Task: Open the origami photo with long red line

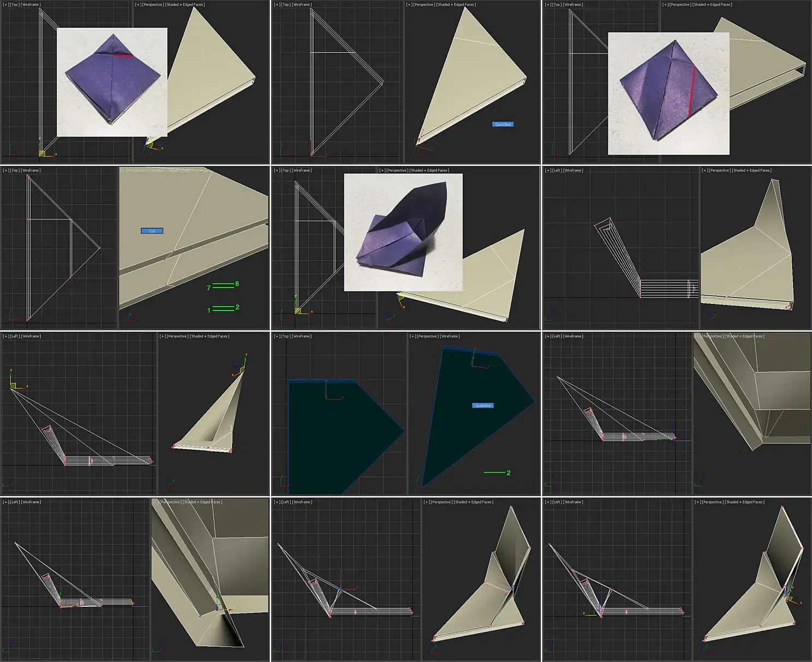Action: point(668,93)
